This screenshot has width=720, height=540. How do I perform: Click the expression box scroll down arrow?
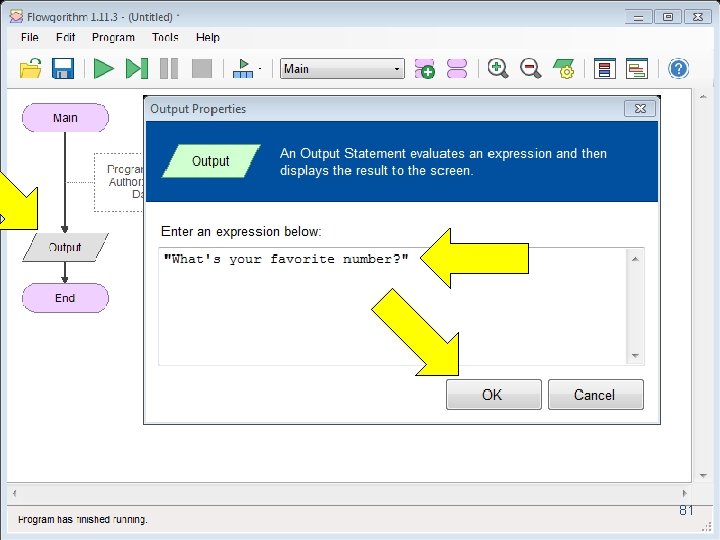(x=635, y=355)
